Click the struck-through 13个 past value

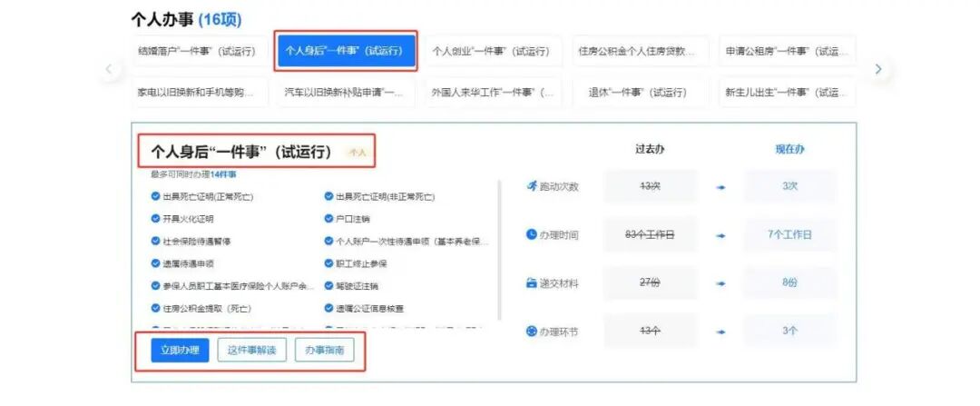[650, 332]
